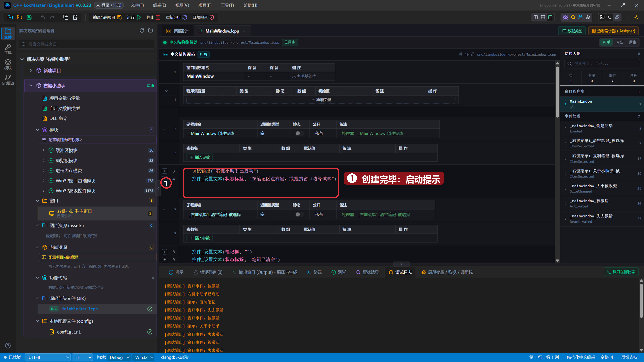Image resolution: width=644 pixels, height=362 pixels.
Task: Toggle 静态 switch for _MainWindow_创建完毕
Action: 299,133
